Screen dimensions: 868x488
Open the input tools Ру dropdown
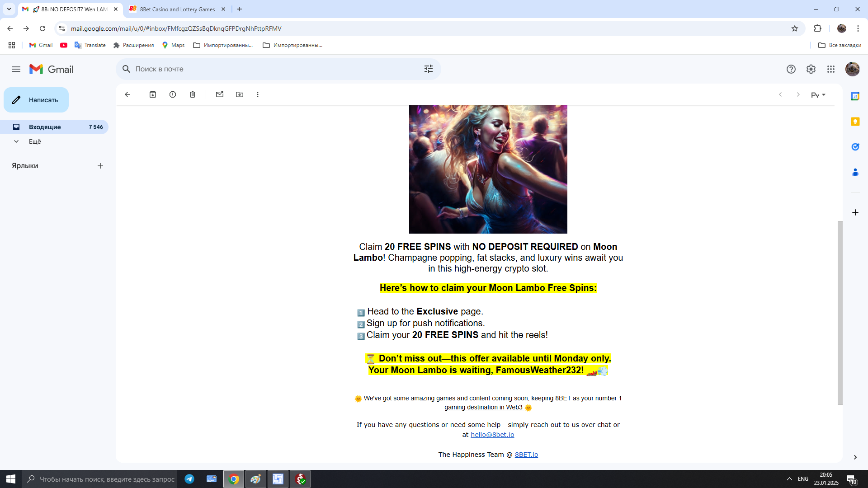818,95
